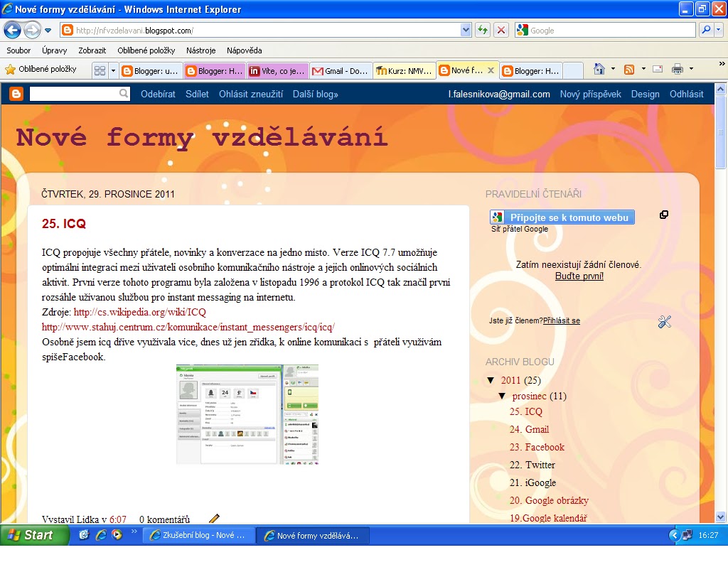This screenshot has width=728, height=572.
Task: Stop loading with the red X button
Action: (x=501, y=31)
